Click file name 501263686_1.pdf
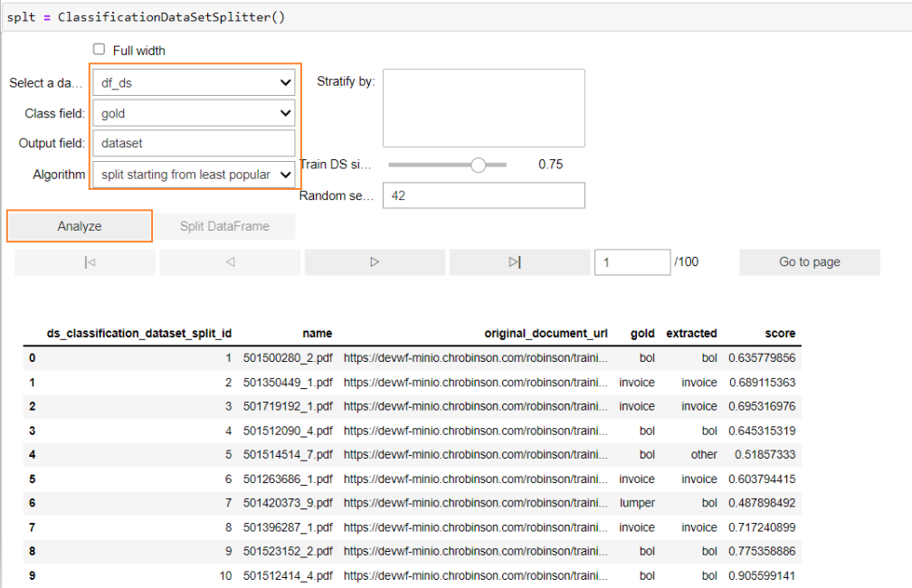This screenshot has height=588, width=912. pos(288,479)
